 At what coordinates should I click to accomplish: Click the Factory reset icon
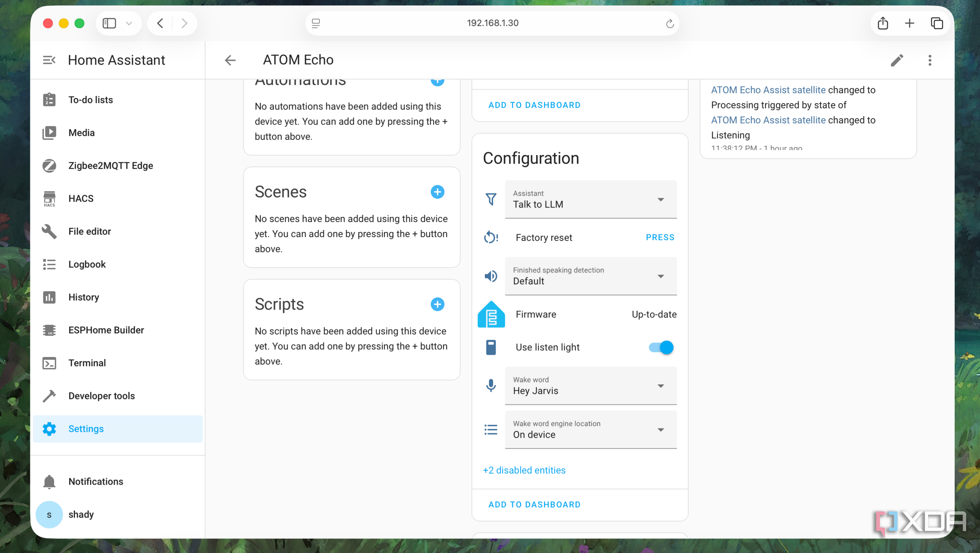point(491,237)
